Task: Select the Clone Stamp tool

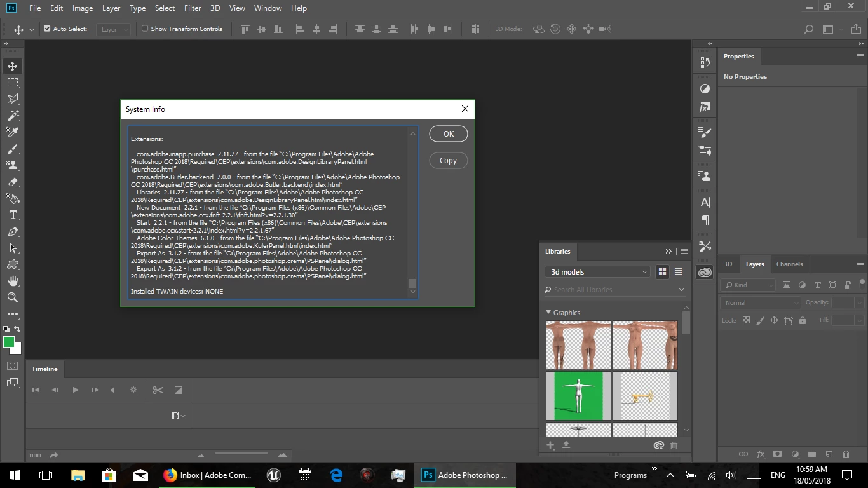Action: (x=13, y=165)
